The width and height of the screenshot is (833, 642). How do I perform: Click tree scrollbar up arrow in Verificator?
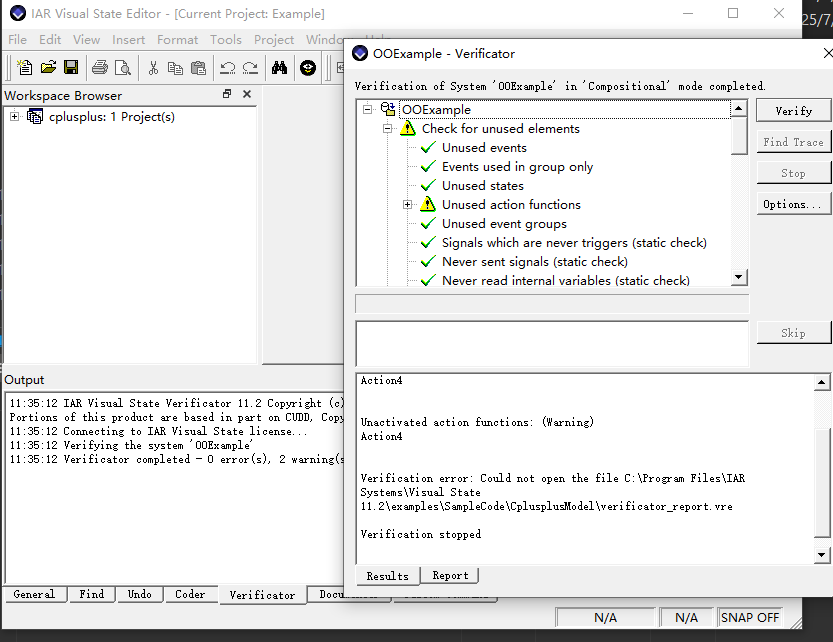tap(738, 108)
